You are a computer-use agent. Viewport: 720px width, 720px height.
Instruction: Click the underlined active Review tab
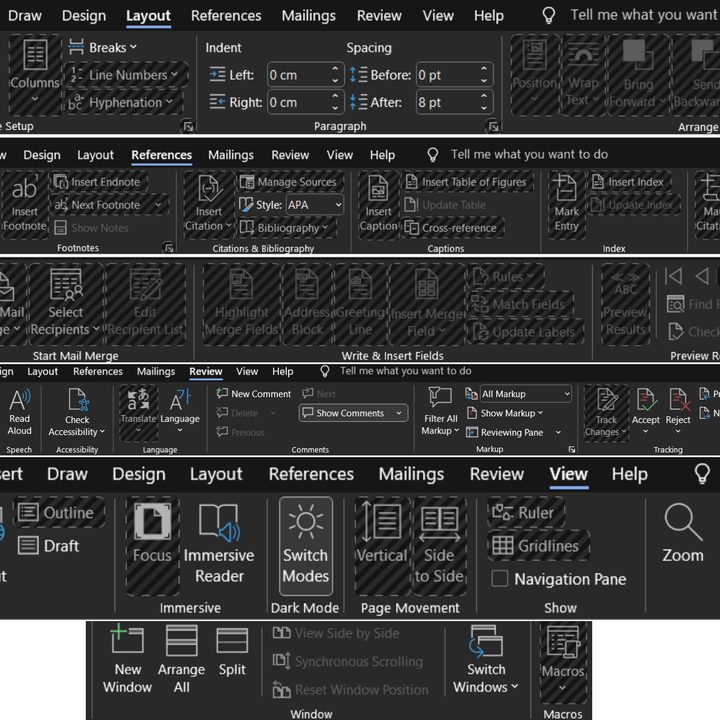206,371
